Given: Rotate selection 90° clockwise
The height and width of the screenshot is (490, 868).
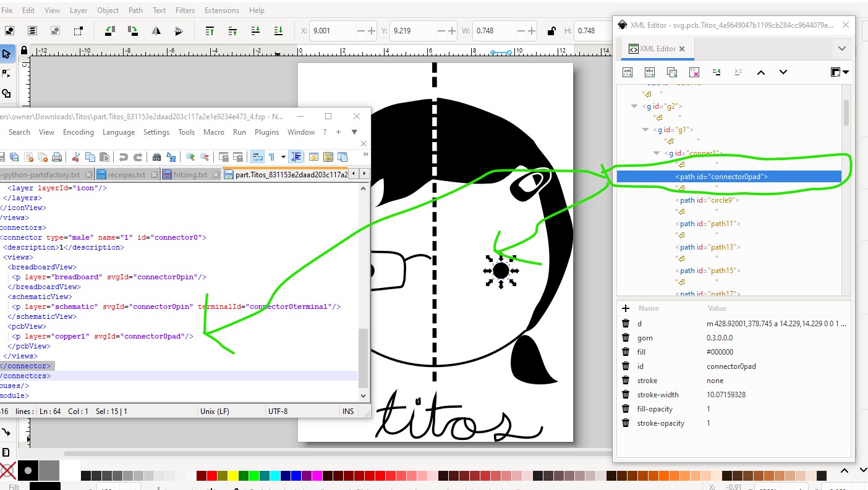Looking at the screenshot, I should (x=132, y=30).
